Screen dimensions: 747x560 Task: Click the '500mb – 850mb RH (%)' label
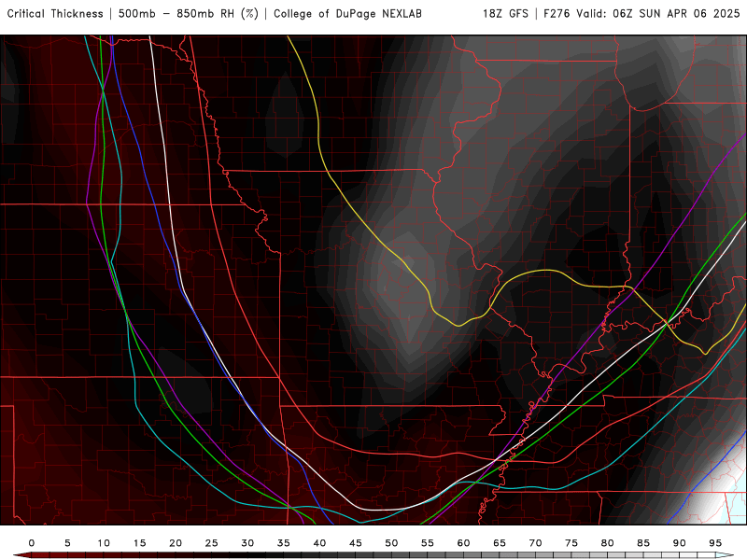pos(189,14)
